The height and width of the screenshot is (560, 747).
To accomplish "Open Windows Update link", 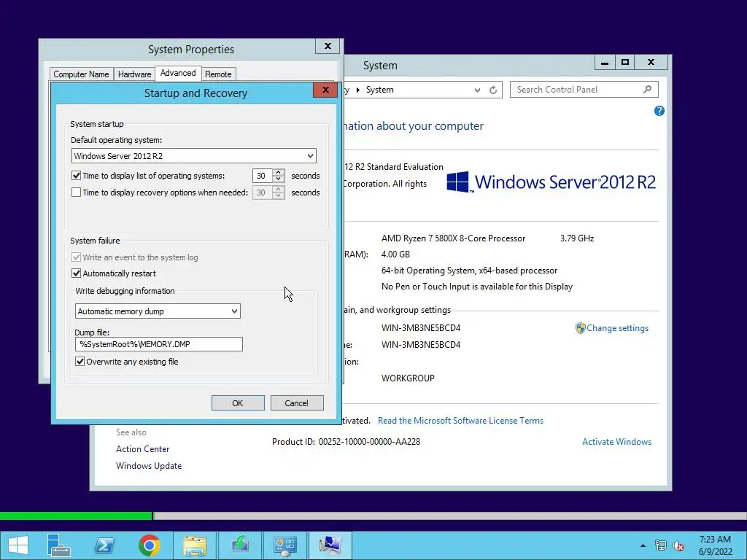I will [149, 466].
